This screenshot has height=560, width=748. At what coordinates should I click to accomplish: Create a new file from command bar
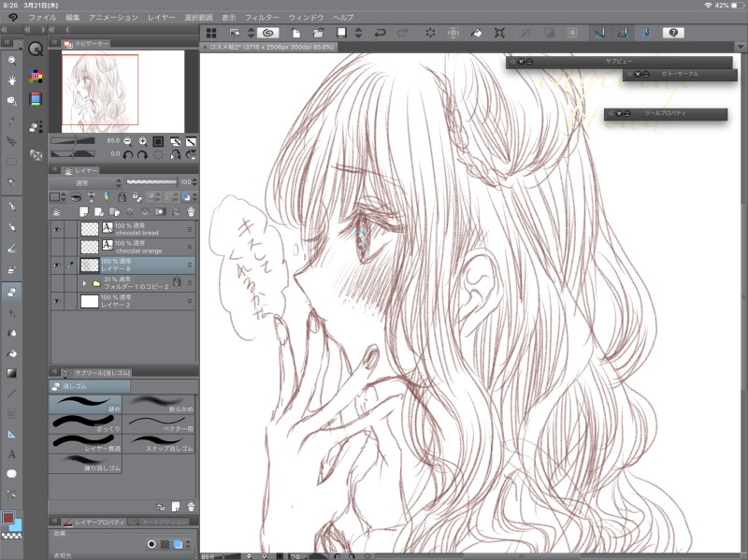(295, 33)
